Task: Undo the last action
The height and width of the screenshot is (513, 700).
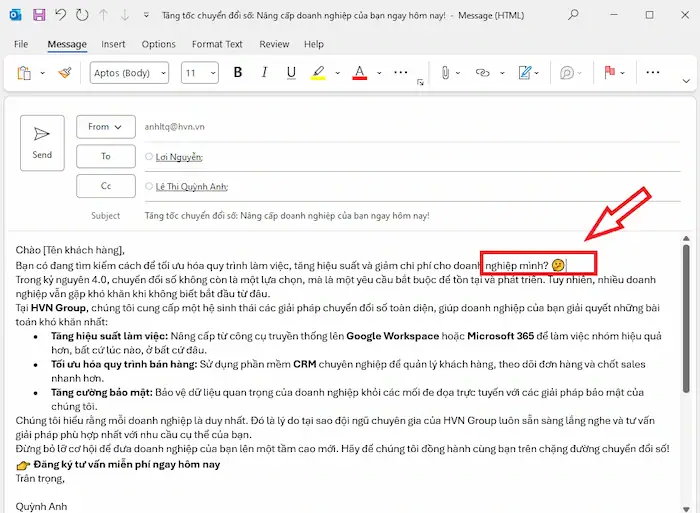Action: (61, 16)
